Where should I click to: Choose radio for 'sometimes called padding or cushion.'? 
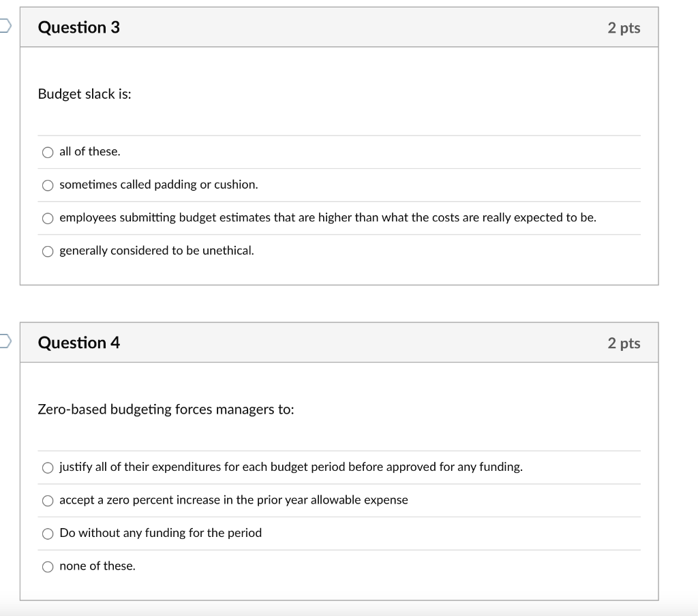tap(48, 185)
